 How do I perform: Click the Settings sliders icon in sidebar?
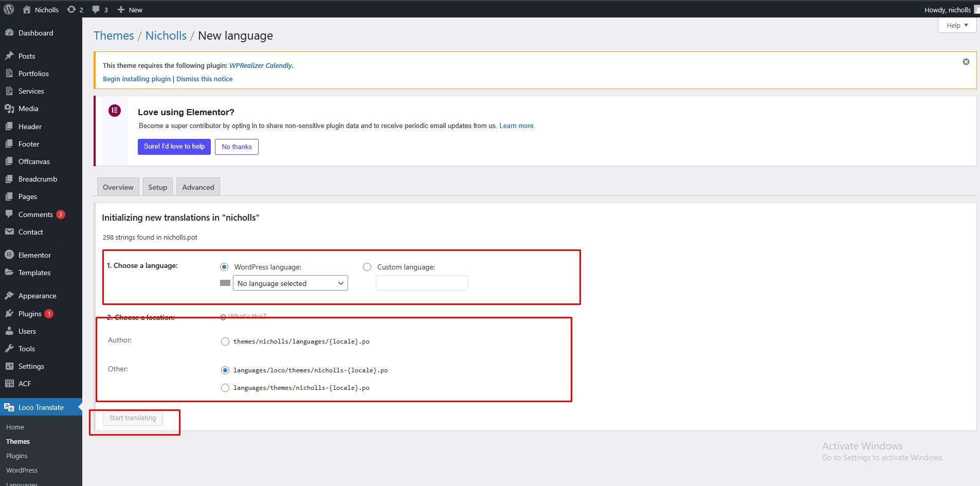[9, 366]
